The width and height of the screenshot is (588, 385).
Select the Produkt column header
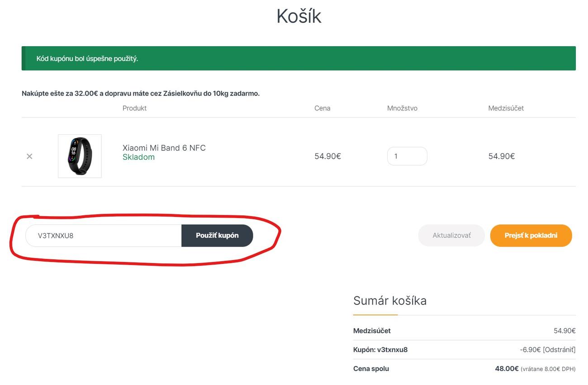pos(134,108)
